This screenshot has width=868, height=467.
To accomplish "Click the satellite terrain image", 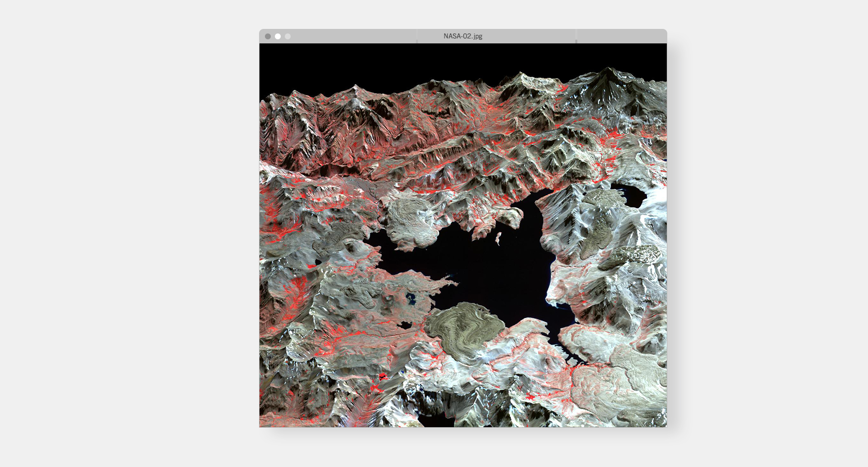I will click(463, 235).
